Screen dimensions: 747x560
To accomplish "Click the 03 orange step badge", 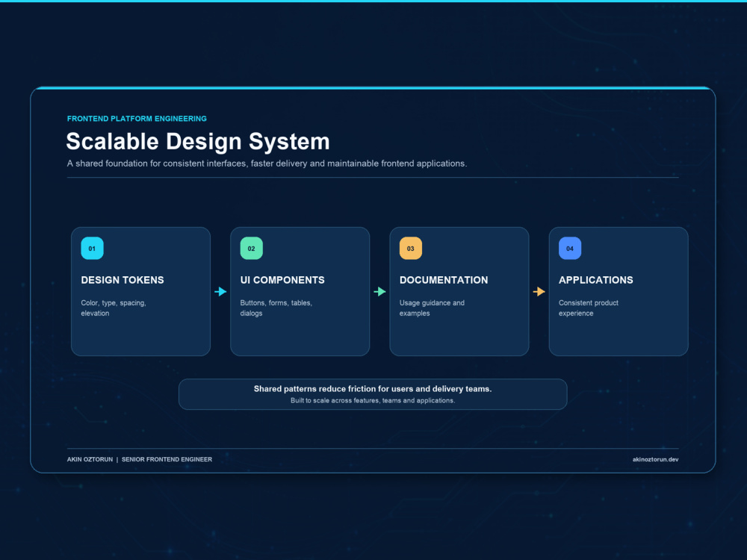I will pos(411,248).
